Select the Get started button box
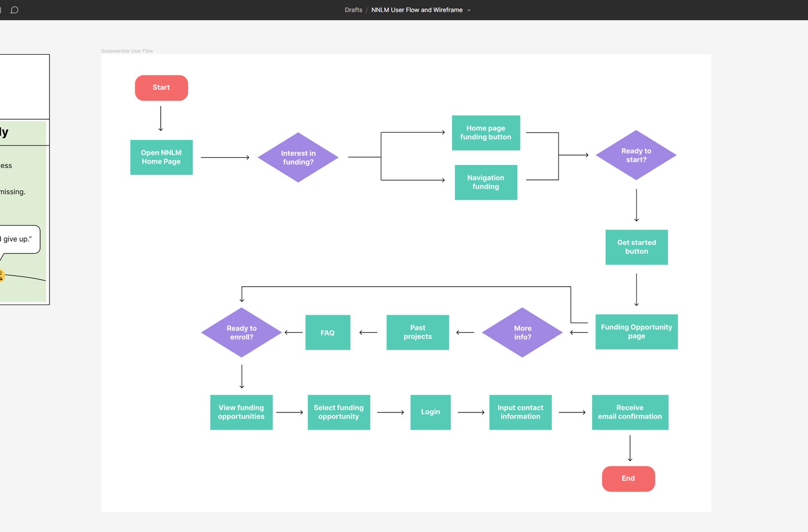This screenshot has height=532, width=808. click(x=637, y=247)
